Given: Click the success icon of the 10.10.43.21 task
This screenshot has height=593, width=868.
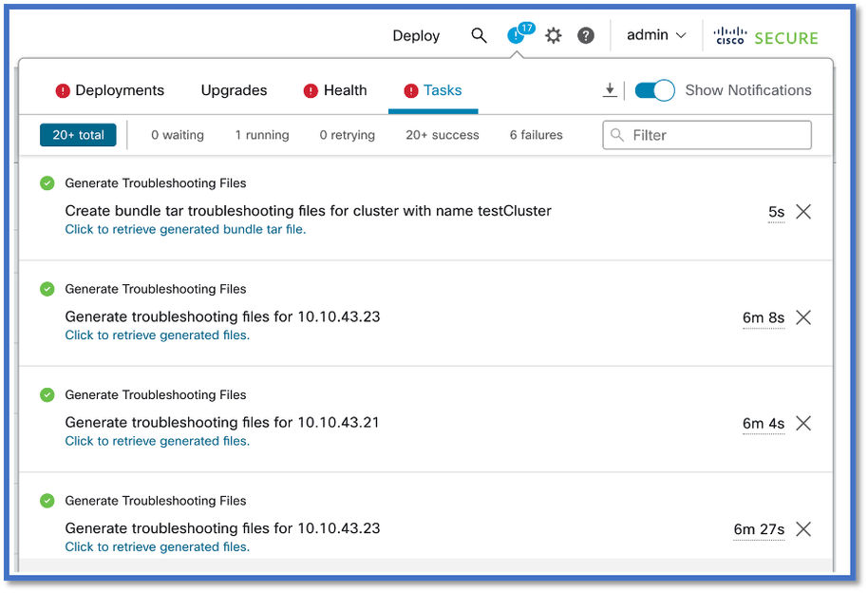Looking at the screenshot, I should [x=47, y=394].
